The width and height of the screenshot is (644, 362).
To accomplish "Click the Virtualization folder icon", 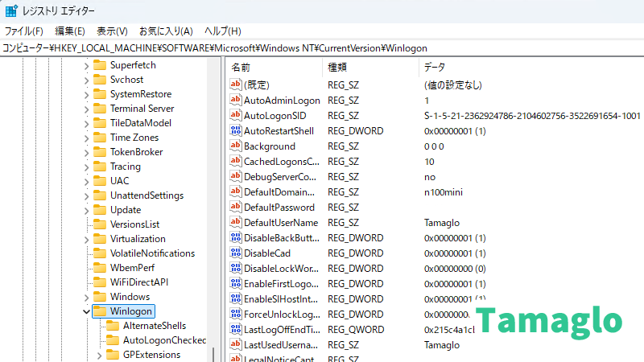I will point(100,238).
